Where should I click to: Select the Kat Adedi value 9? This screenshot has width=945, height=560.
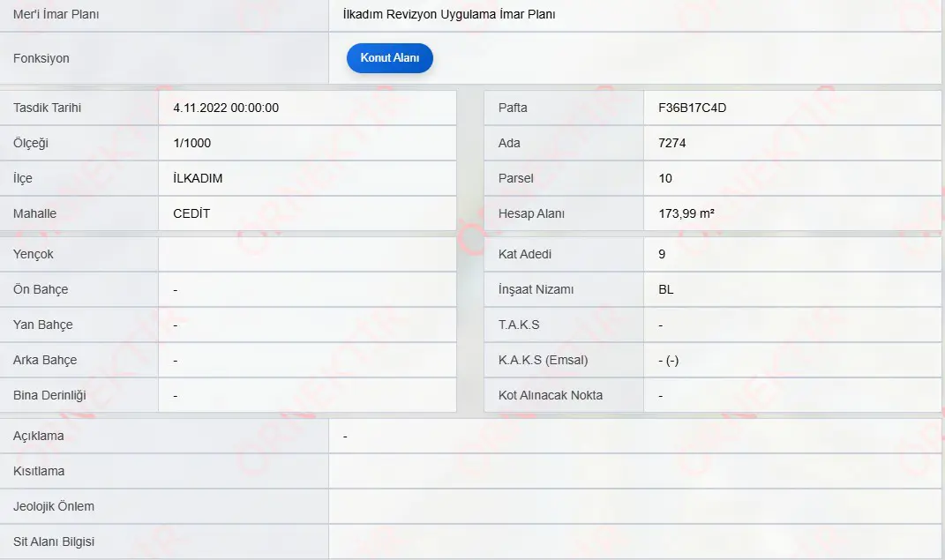pos(662,254)
